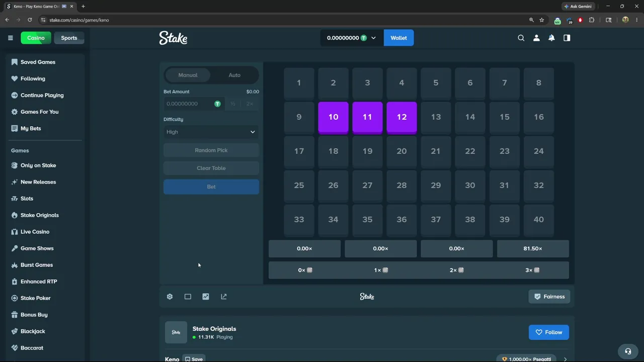The width and height of the screenshot is (644, 362).
Task: Open the user profile icon
Action: click(536, 38)
